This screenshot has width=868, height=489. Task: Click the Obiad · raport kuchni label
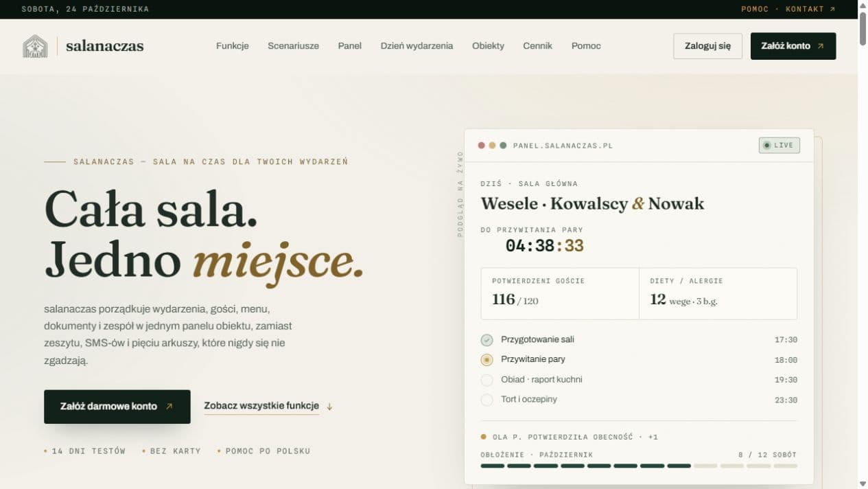pyautogui.click(x=541, y=379)
